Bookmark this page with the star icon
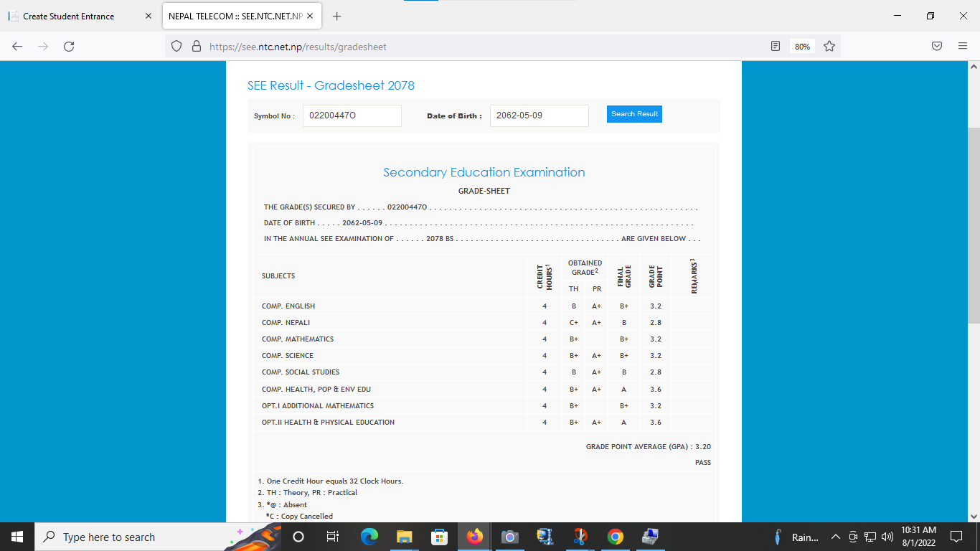Image resolution: width=980 pixels, height=551 pixels. pos(829,47)
